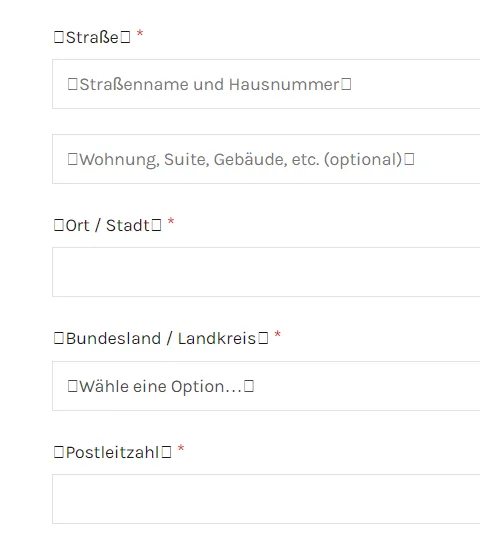Click the '(optional)' text in the second address field
This screenshot has height=542, width=480.
tap(363, 160)
